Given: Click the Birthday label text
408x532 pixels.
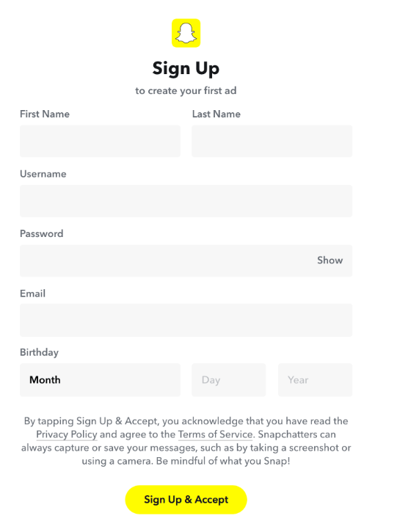Looking at the screenshot, I should [39, 352].
